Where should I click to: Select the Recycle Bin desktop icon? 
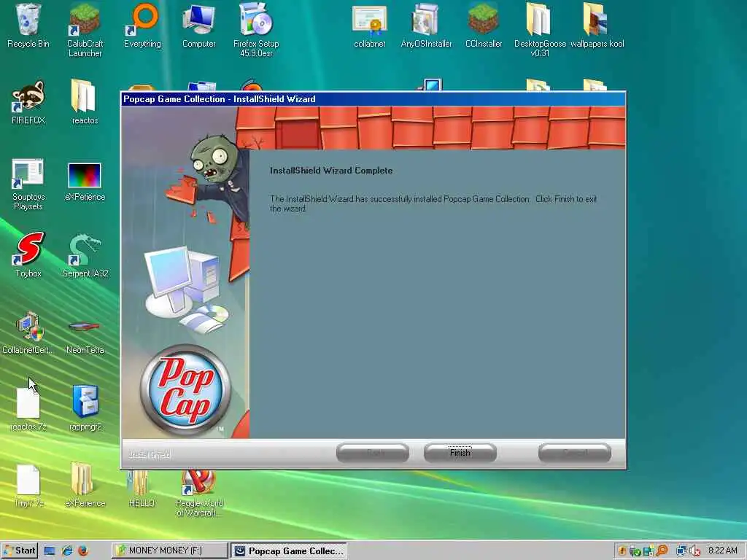click(x=28, y=26)
